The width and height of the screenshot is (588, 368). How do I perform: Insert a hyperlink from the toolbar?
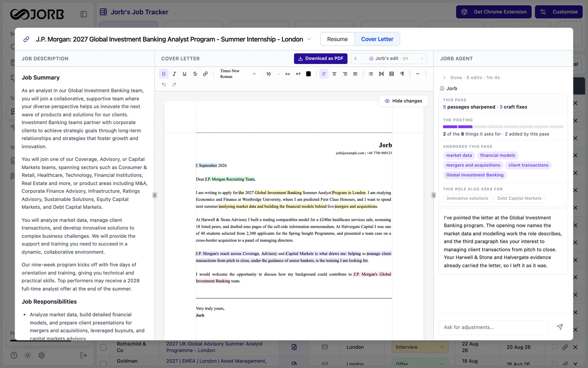pos(205,74)
